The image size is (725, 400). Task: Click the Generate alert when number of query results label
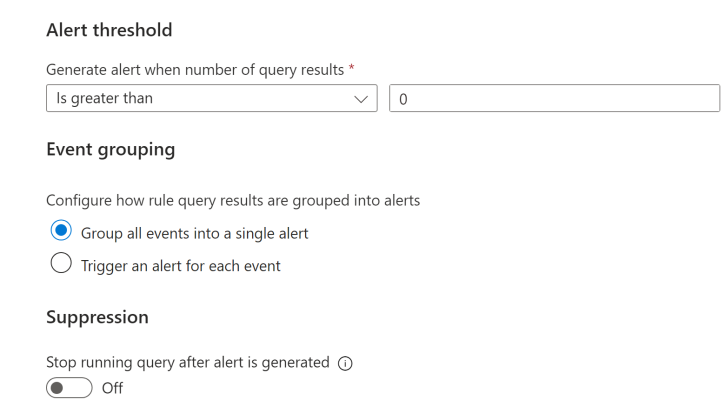(194, 68)
